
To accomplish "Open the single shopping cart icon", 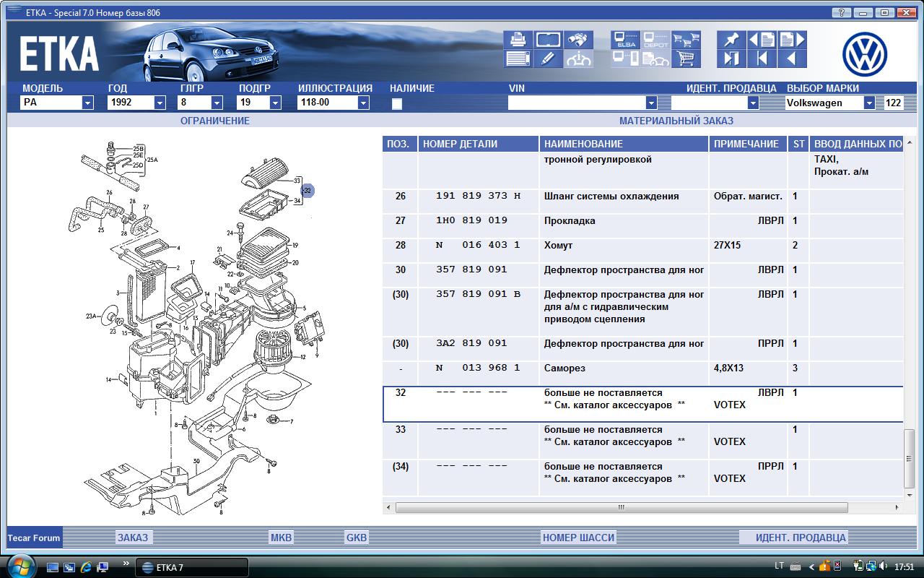I will tap(687, 59).
